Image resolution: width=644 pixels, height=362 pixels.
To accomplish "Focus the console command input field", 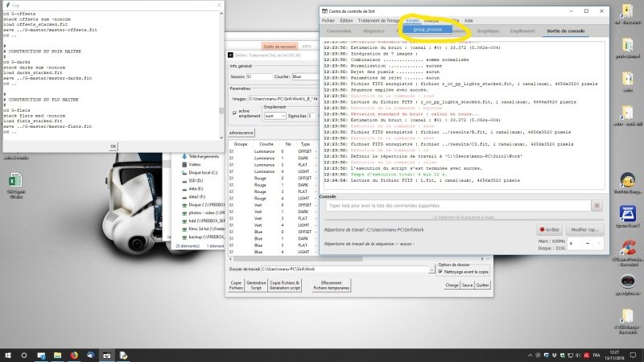I will tap(459, 206).
